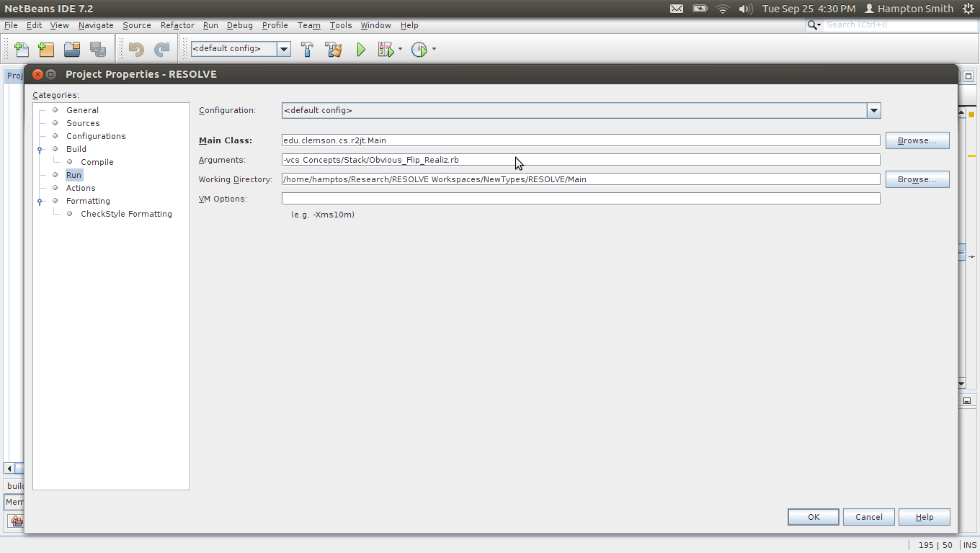Click Browse next to Working Directory

coord(917,179)
